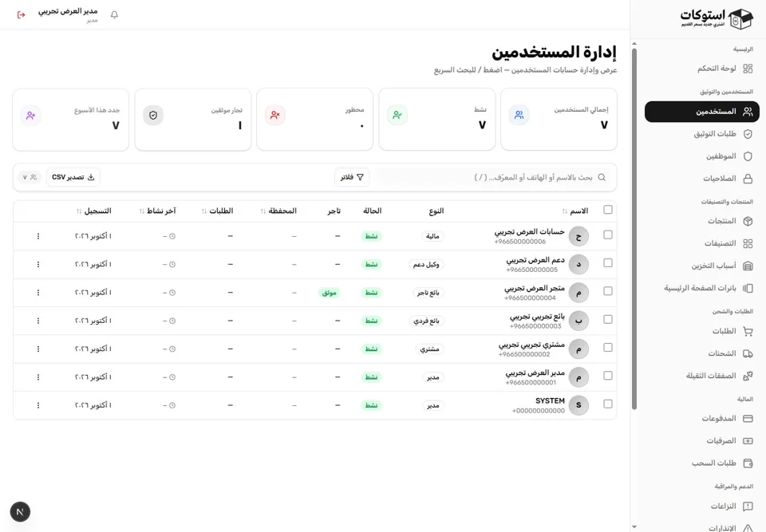Click the verified merchants shield icon
The image size is (766, 532).
point(153,115)
